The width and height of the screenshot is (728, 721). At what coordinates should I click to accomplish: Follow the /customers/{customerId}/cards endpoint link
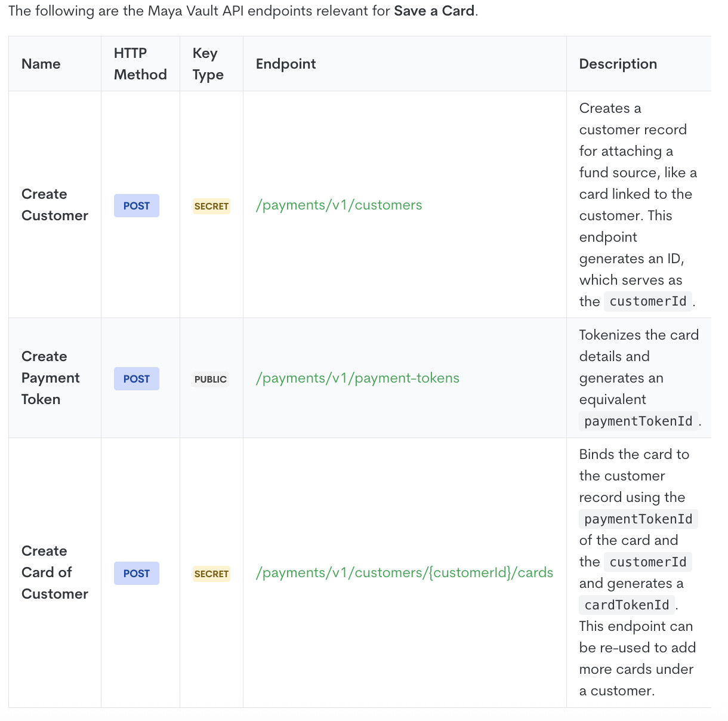tap(404, 573)
